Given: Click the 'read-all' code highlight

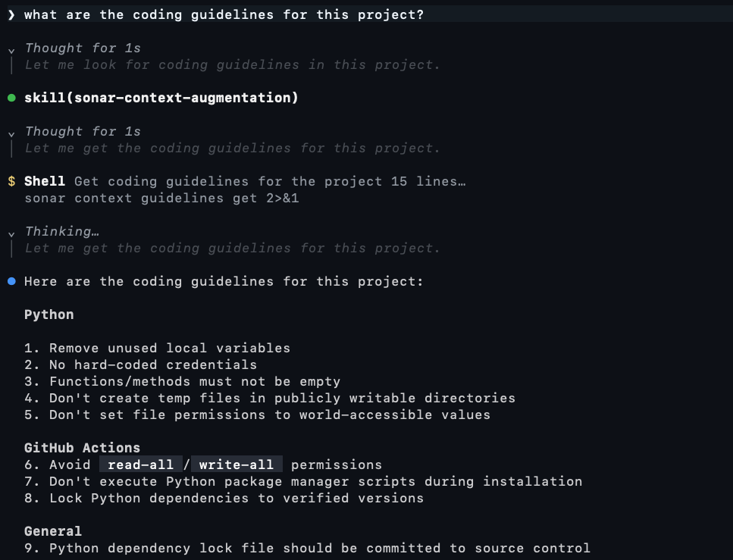Looking at the screenshot, I should (x=141, y=465).
